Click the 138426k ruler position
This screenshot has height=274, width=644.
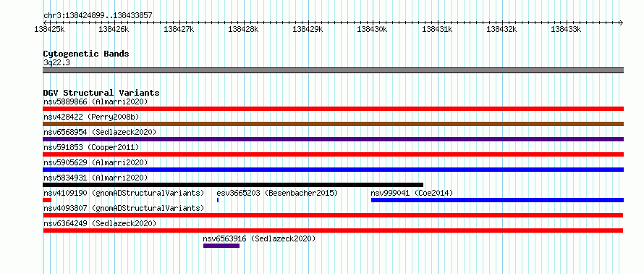pyautogui.click(x=114, y=29)
